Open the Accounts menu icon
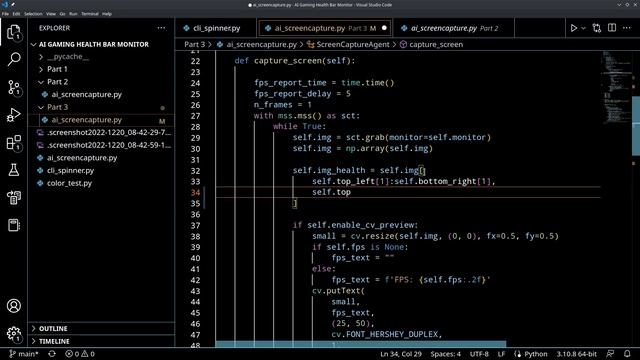The width and height of the screenshot is (640, 360). tap(13, 306)
